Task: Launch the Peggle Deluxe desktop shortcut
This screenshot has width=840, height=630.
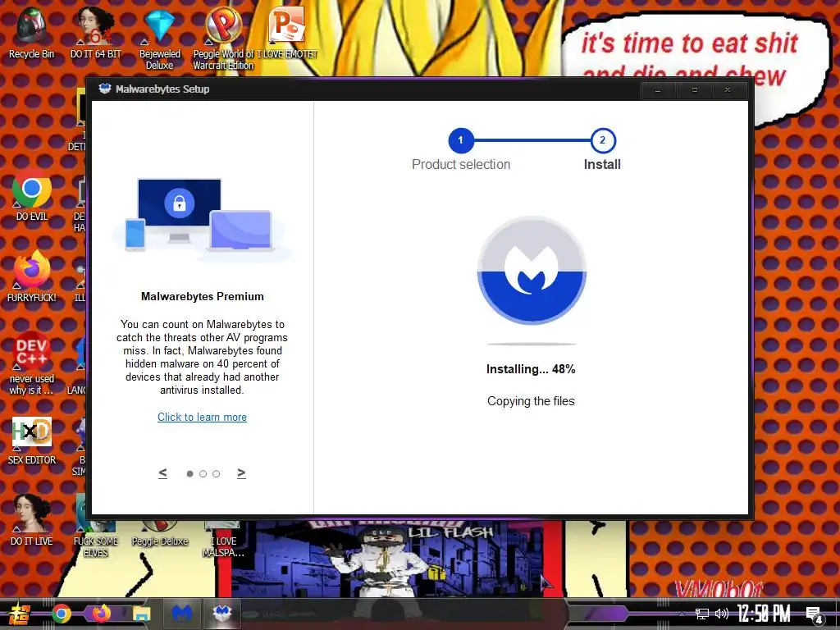Action: (x=160, y=535)
